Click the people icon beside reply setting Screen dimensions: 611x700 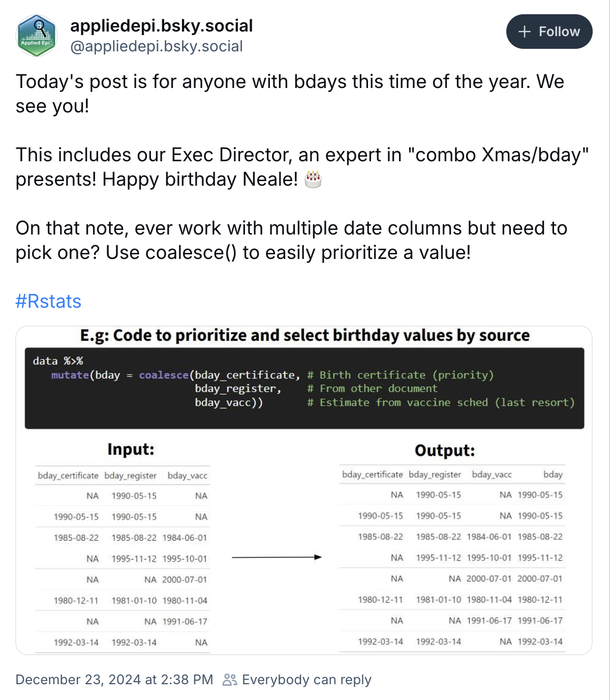click(230, 680)
